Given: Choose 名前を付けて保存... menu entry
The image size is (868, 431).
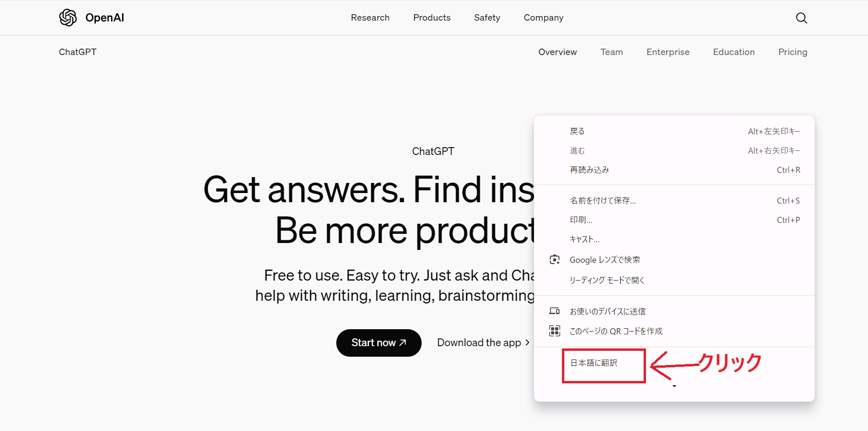Looking at the screenshot, I should coord(674,200).
